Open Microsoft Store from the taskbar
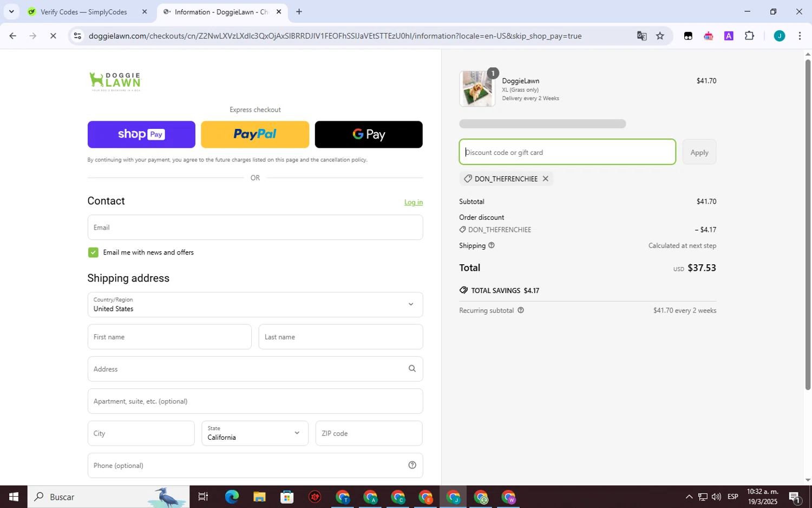This screenshot has width=812, height=508. [x=287, y=497]
